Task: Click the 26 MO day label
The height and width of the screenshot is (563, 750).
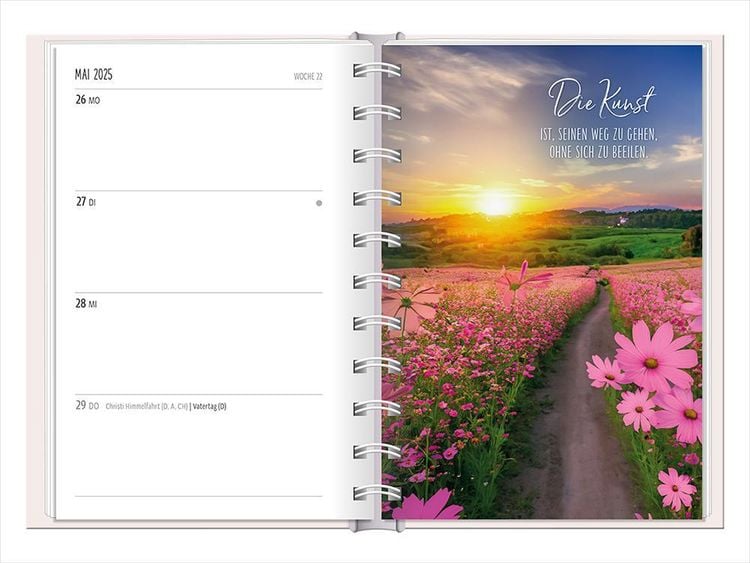Action: [x=88, y=100]
